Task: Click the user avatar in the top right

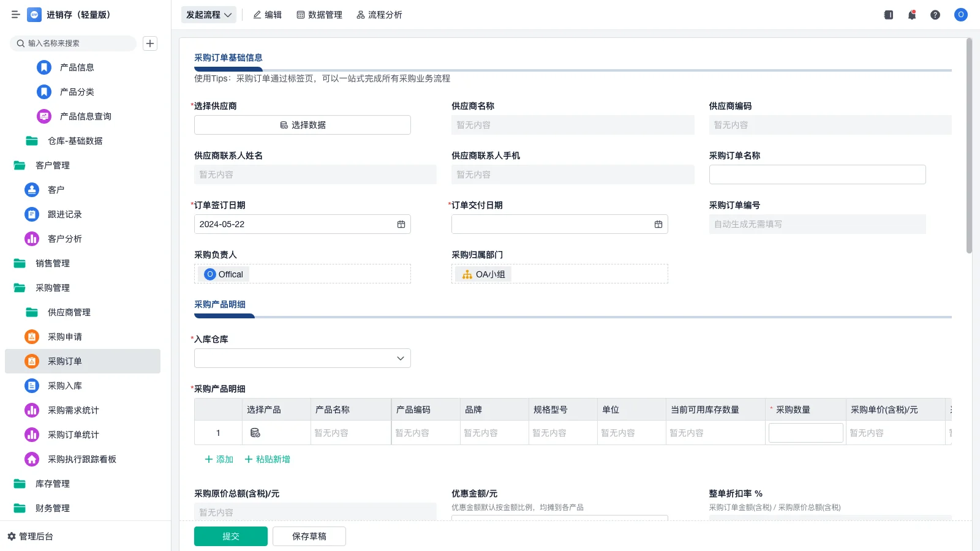Action: click(x=960, y=15)
